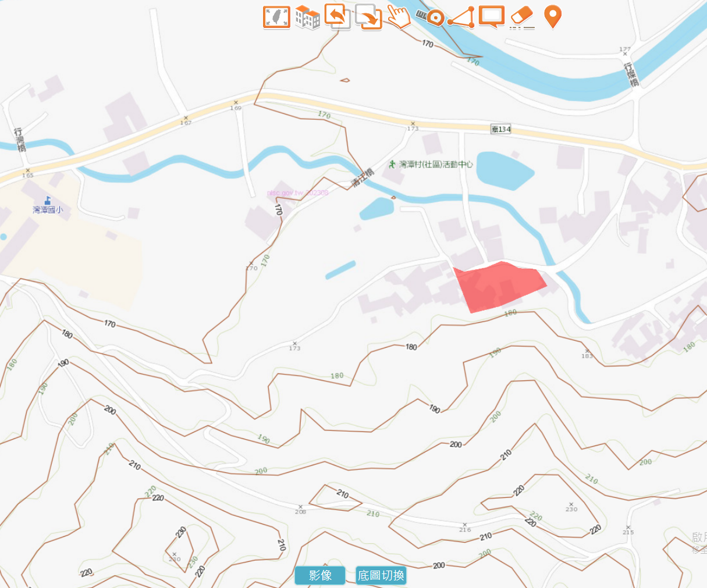Select the tape measure distance tool
Viewport: 707px width, 588px height.
click(x=430, y=16)
